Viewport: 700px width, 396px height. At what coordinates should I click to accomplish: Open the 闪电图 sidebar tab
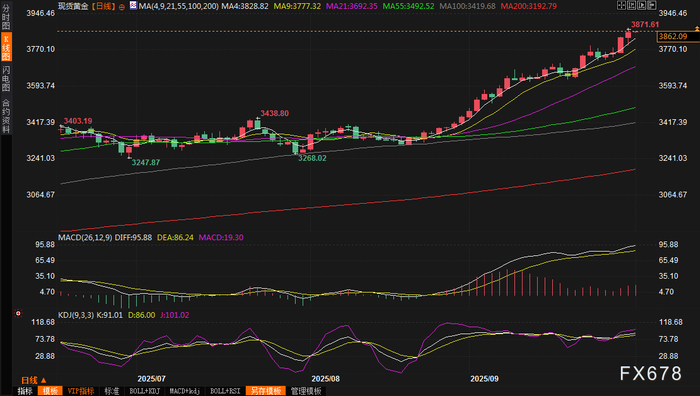[6, 78]
